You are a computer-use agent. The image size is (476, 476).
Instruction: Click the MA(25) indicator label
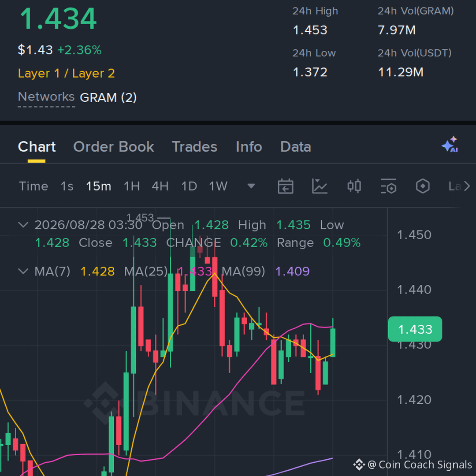(x=146, y=271)
